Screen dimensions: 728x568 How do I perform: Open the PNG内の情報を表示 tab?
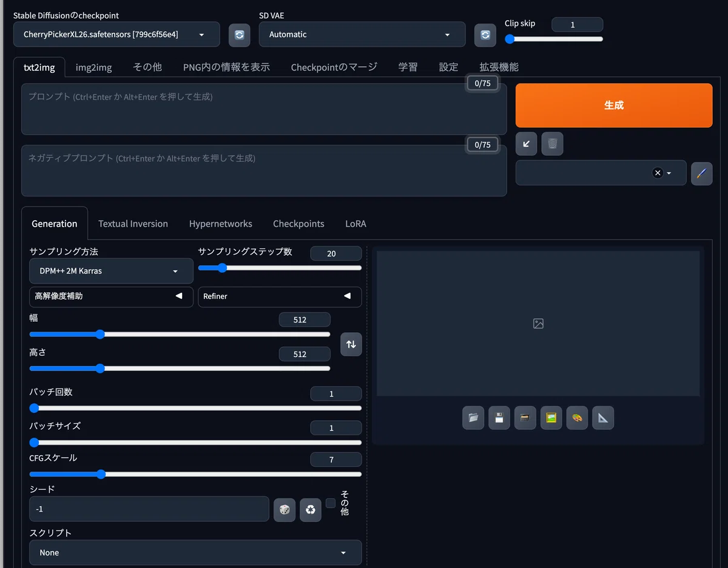pyautogui.click(x=226, y=67)
